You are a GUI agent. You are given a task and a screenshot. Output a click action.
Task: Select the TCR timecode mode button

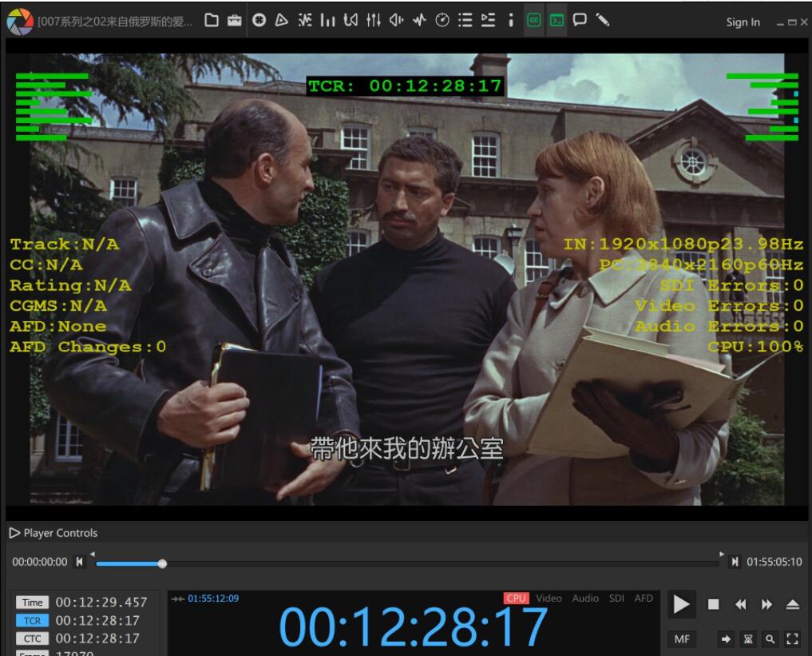pos(32,620)
